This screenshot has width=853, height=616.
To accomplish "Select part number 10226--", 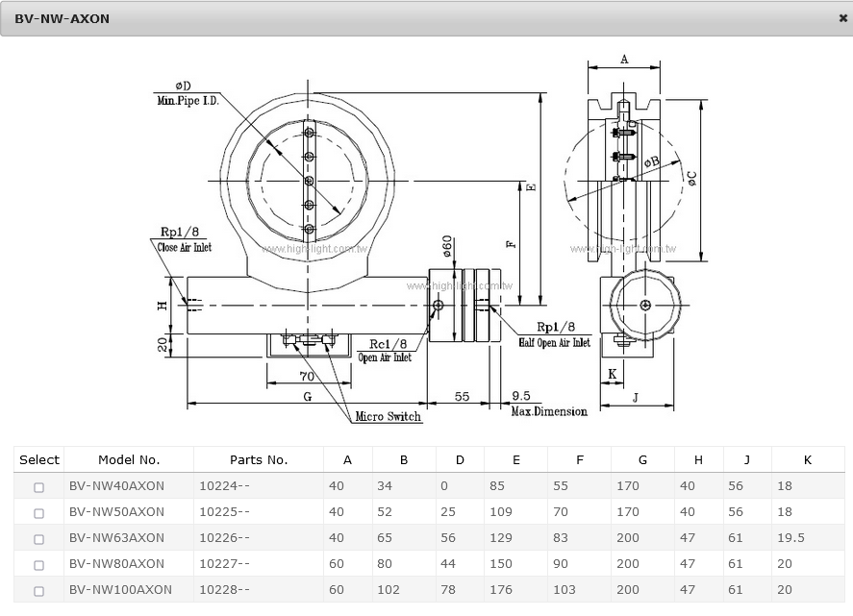I will click(x=224, y=538).
